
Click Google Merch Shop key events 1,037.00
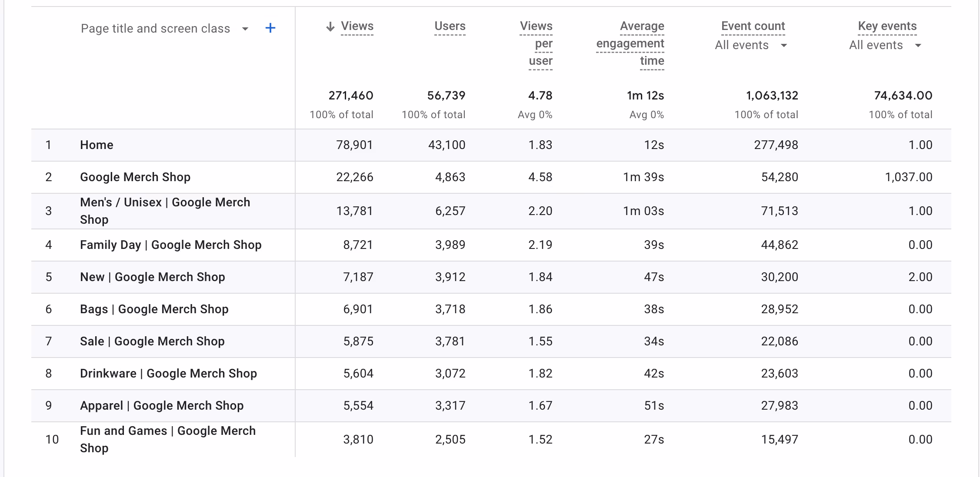pos(909,177)
